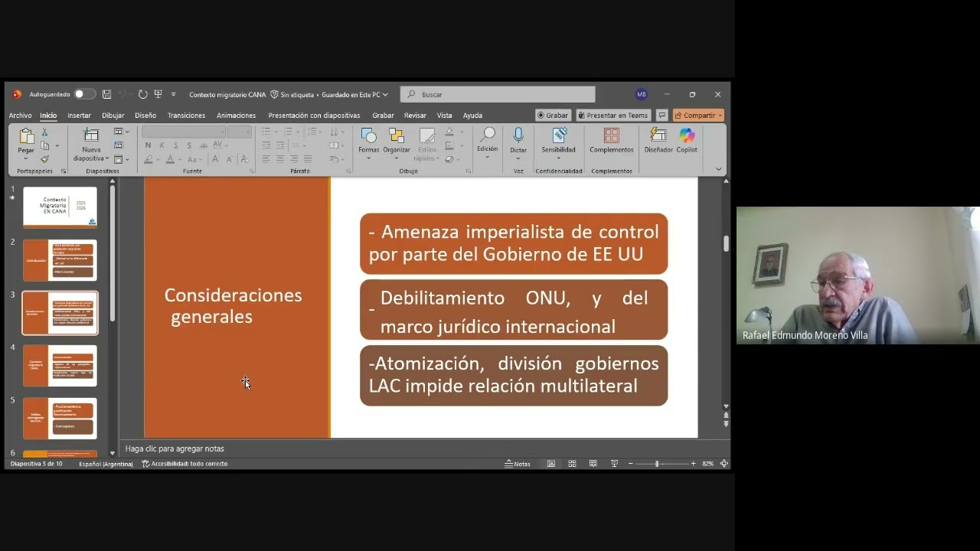Click the Save icon in the title bar
980x551 pixels.
click(106, 94)
